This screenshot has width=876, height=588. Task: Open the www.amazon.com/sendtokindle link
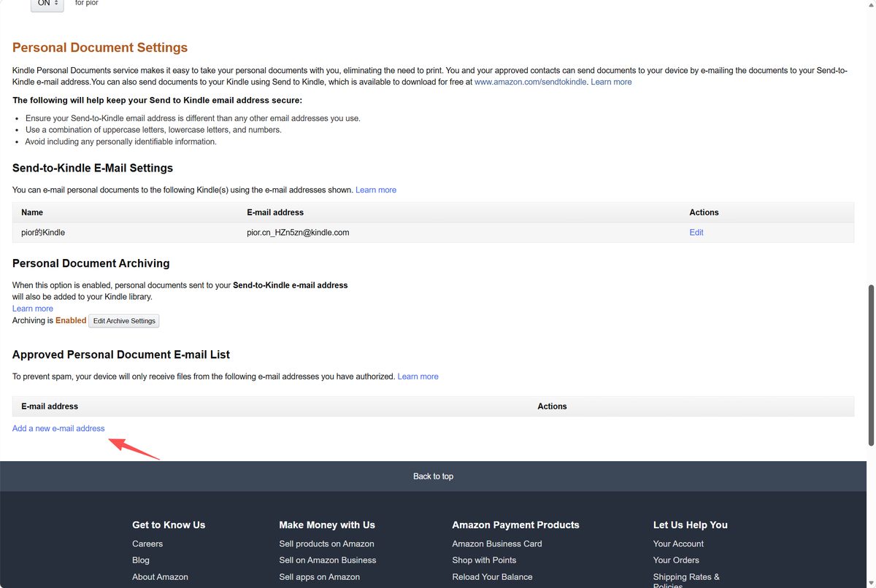[530, 82]
